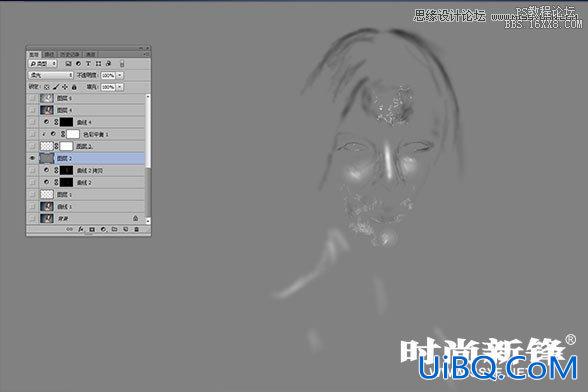Filter layers by pixel layer icon
The width and height of the screenshot is (588, 392).
(68, 64)
